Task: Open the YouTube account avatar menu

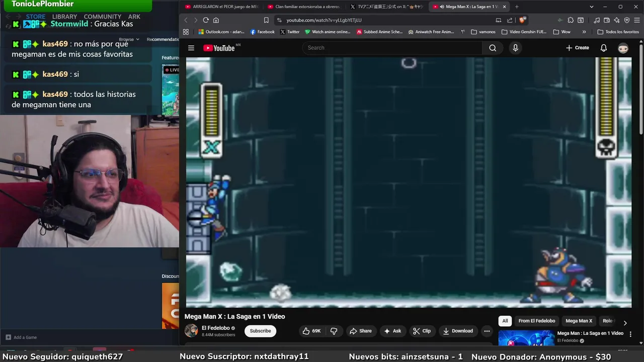Action: coord(623,48)
